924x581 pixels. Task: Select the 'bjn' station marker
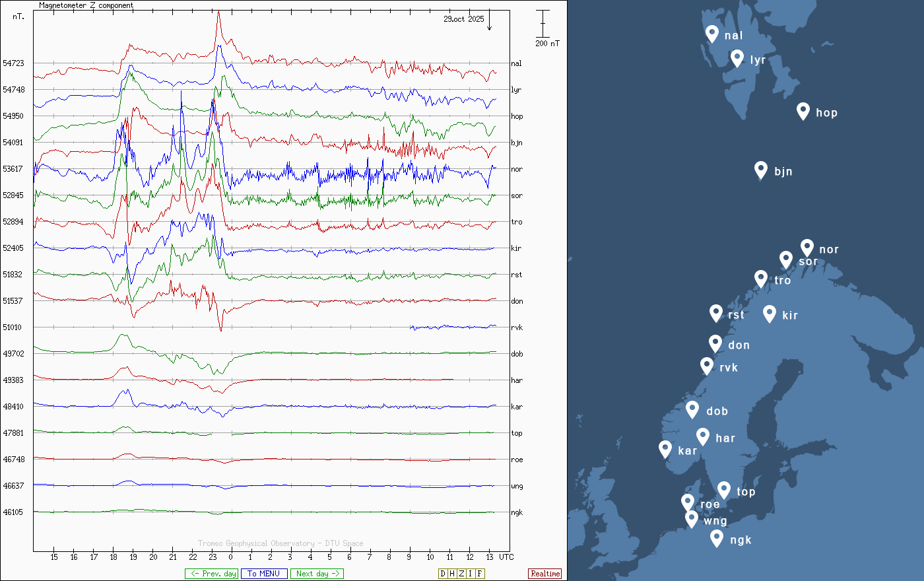pyautogui.click(x=761, y=170)
